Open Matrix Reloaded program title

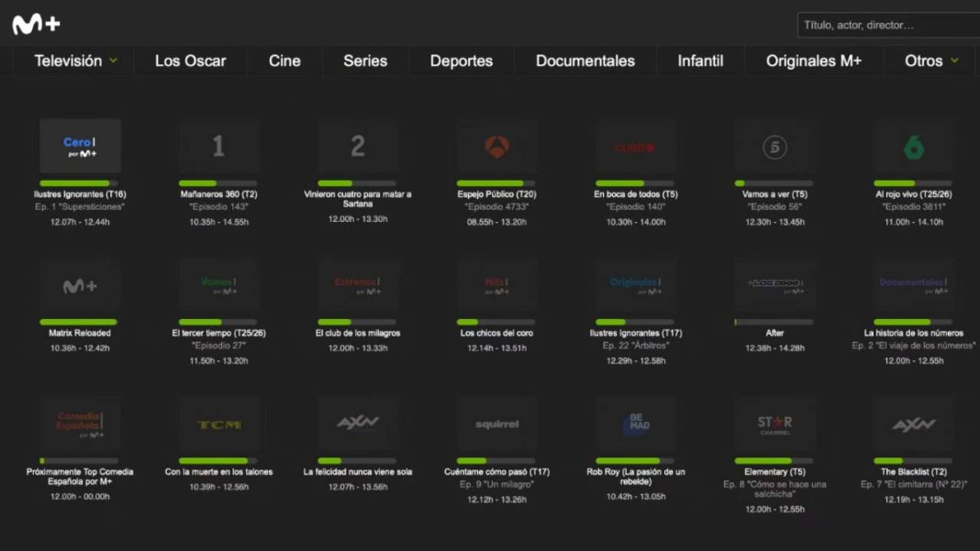click(80, 333)
